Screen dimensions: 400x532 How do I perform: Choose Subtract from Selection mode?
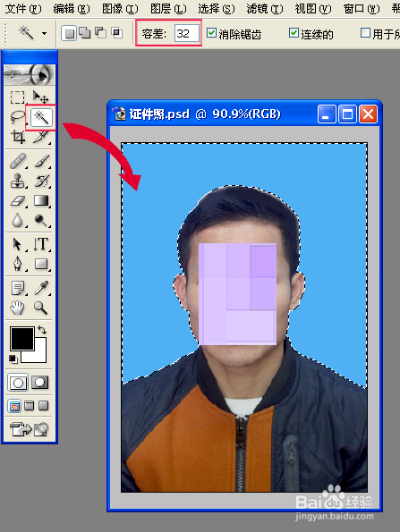tap(100, 33)
